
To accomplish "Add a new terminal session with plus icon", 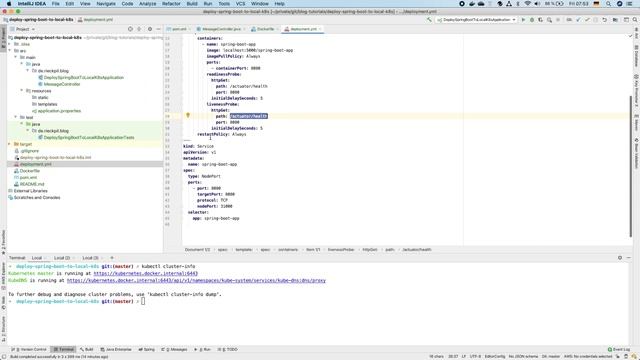I will point(112,258).
